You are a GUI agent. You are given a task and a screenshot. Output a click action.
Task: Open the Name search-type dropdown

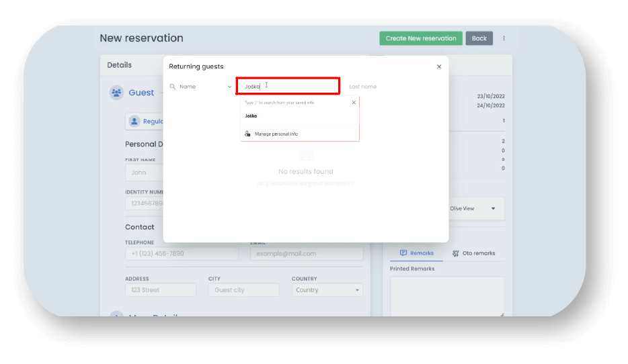pos(204,87)
